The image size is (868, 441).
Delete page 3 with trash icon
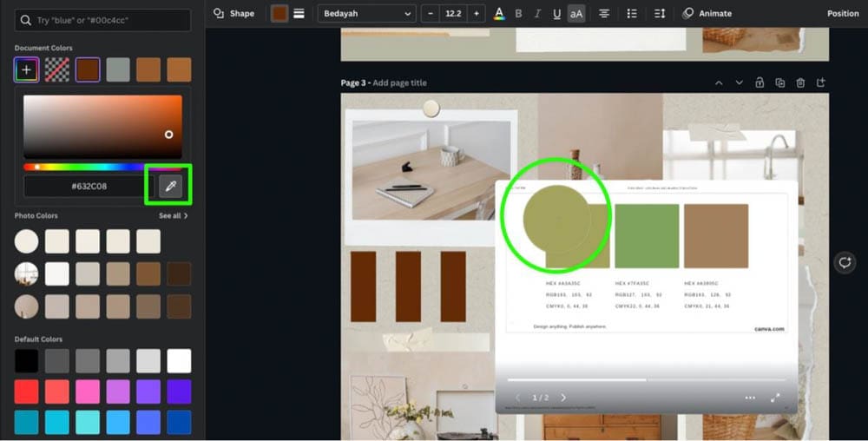click(800, 83)
